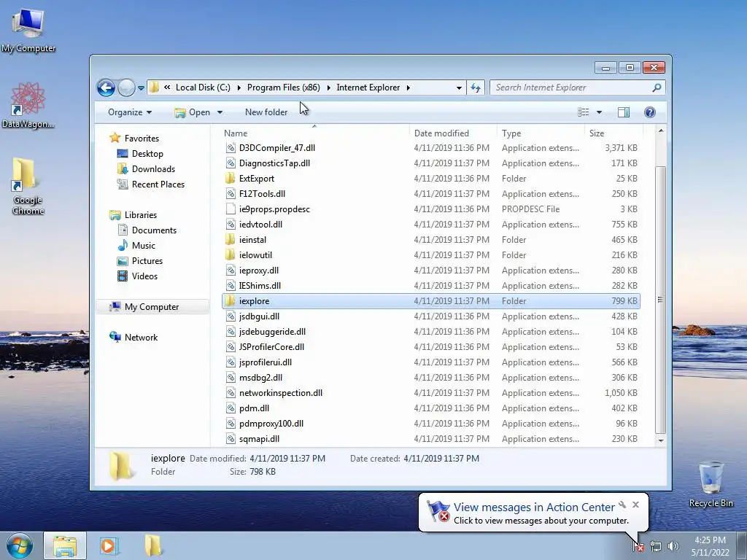
Task: Click the Open toolbar button
Action: (x=193, y=112)
